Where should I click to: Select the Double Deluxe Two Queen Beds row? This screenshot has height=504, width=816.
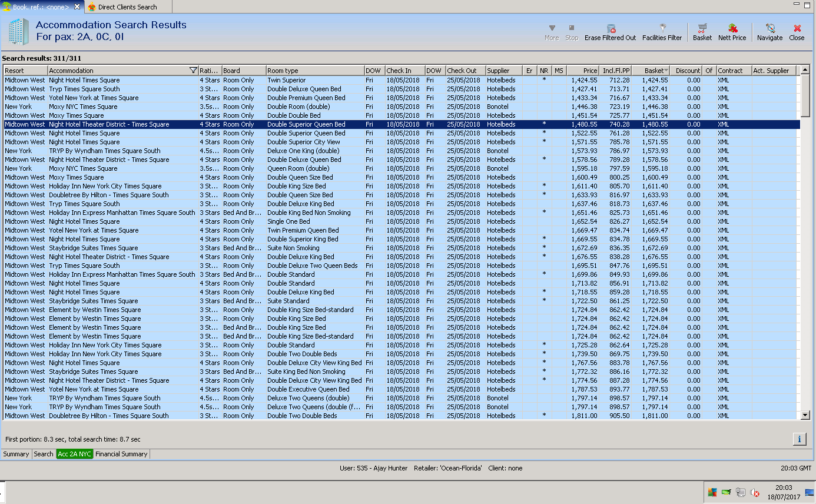pyautogui.click(x=402, y=266)
